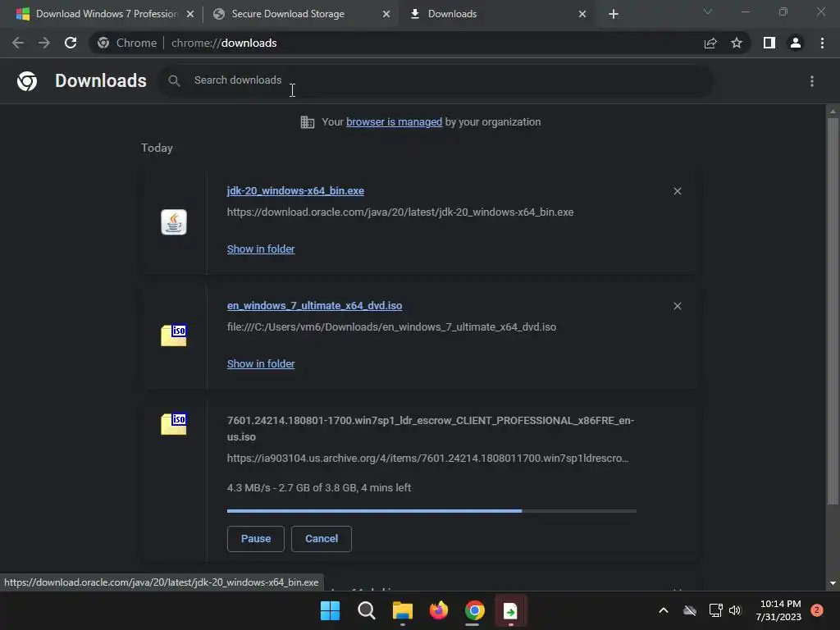Click the green-arrow document app in taskbar

click(510, 610)
